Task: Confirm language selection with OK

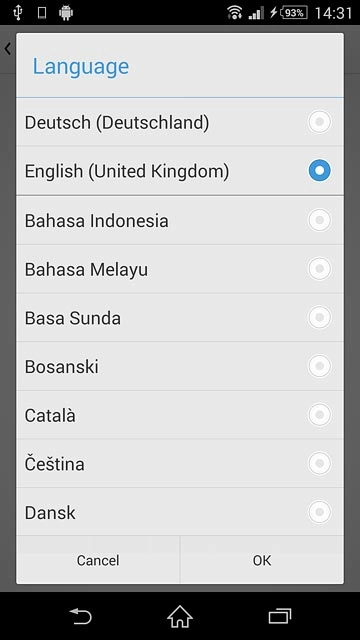Action: [262, 560]
